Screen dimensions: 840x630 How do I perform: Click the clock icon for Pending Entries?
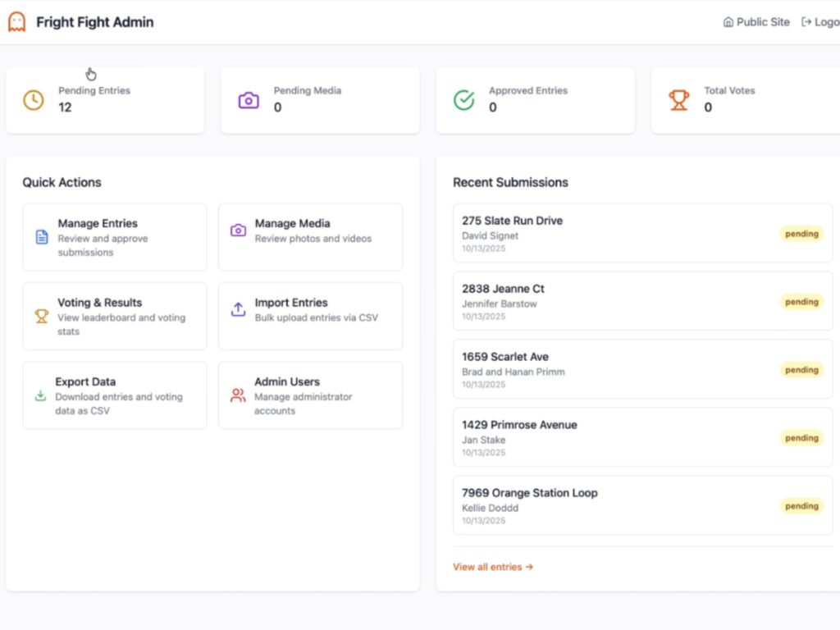[x=33, y=100]
